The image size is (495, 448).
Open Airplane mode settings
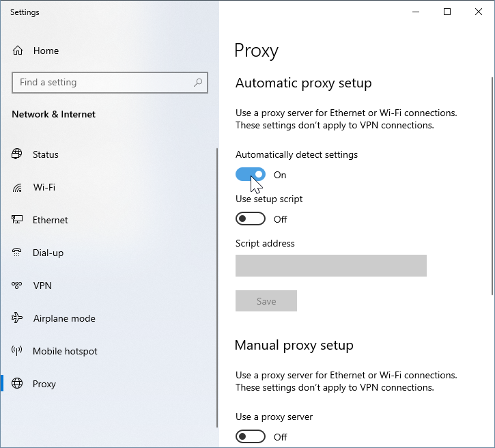pyautogui.click(x=64, y=318)
